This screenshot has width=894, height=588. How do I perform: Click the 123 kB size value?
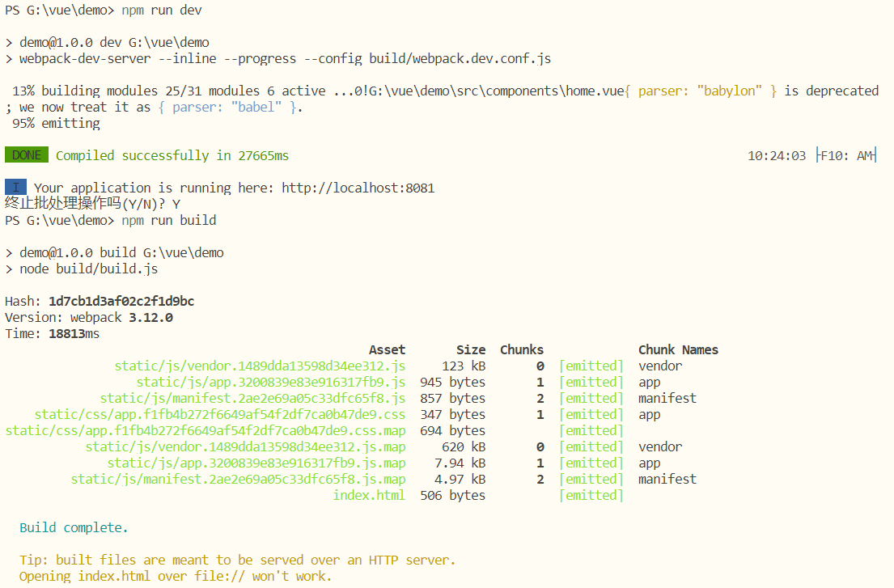tap(464, 366)
